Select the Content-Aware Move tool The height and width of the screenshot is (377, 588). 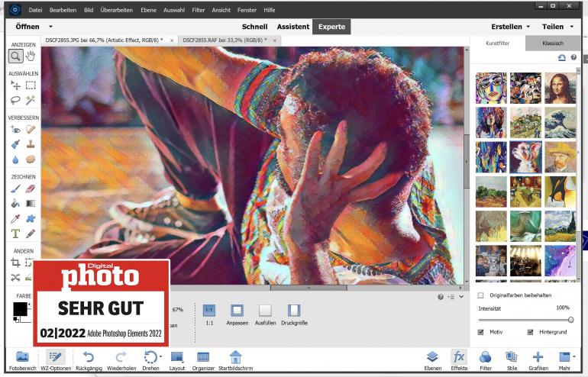(15, 278)
